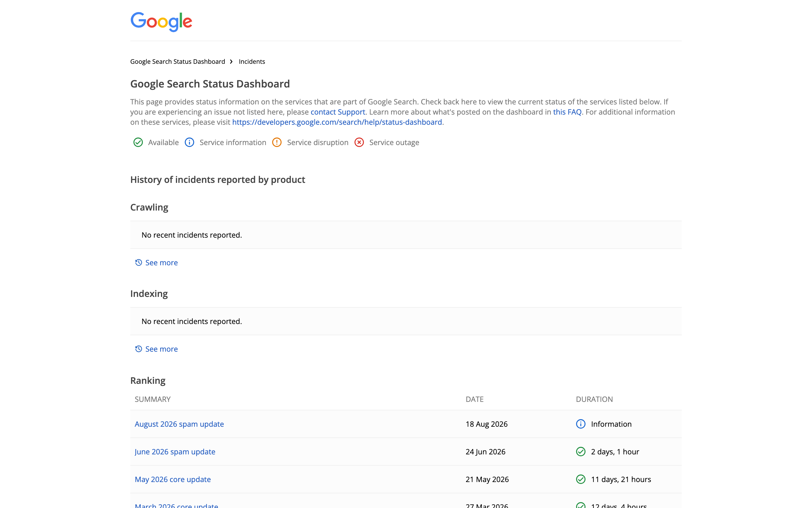
Task: Click the Service disruption legend label
Action: coord(318,143)
